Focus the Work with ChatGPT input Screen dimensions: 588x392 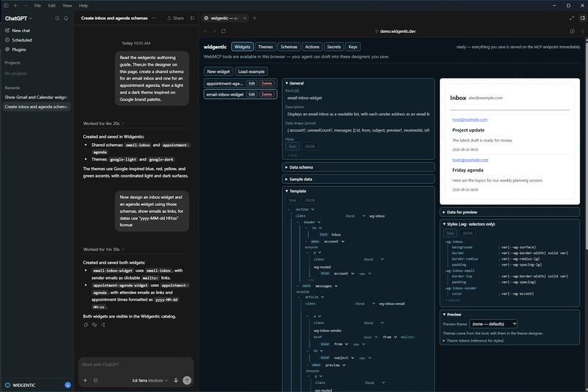click(x=136, y=364)
